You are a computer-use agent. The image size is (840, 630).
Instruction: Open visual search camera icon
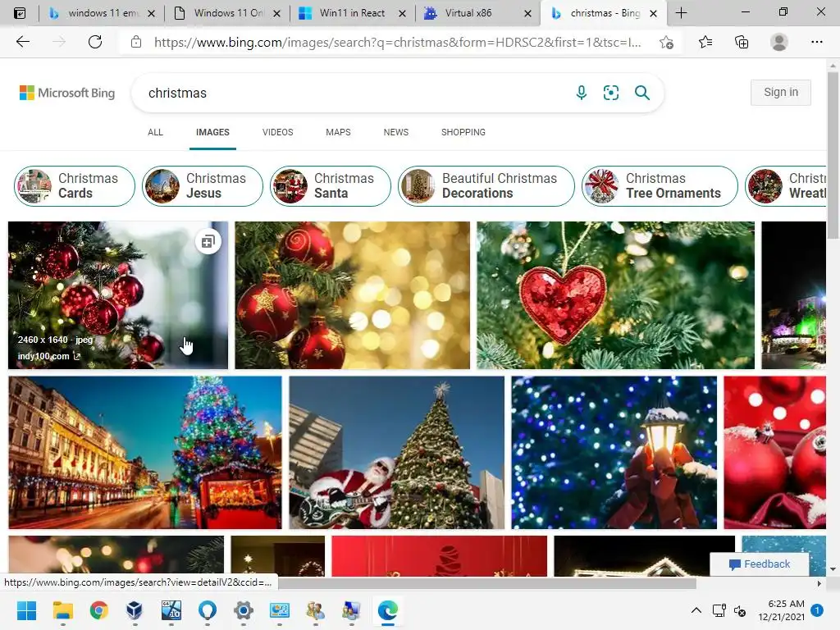pos(610,93)
